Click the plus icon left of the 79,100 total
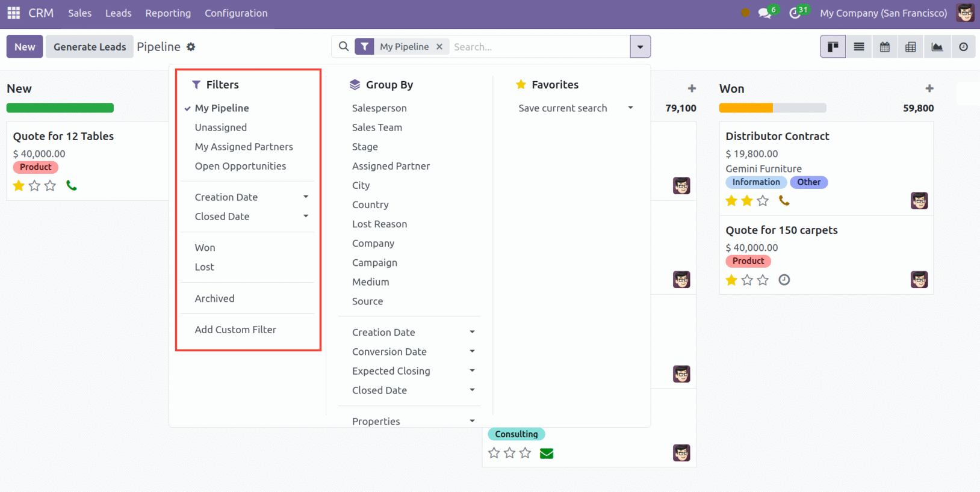The height and width of the screenshot is (492, 980). pos(692,88)
